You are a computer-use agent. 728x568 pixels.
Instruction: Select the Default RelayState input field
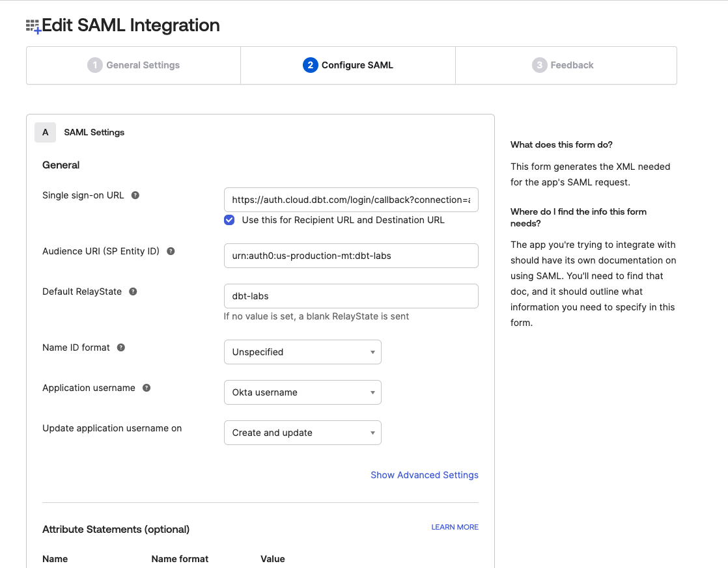[351, 295]
